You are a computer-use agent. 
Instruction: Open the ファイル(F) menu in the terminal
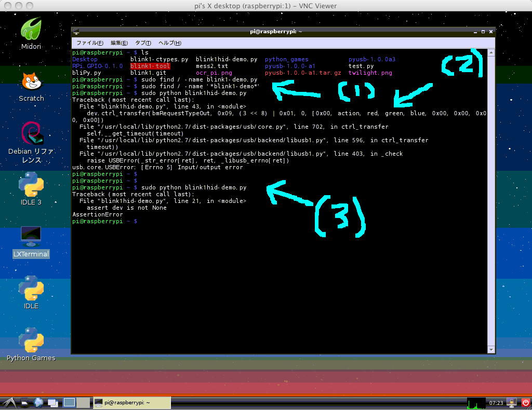click(x=89, y=43)
